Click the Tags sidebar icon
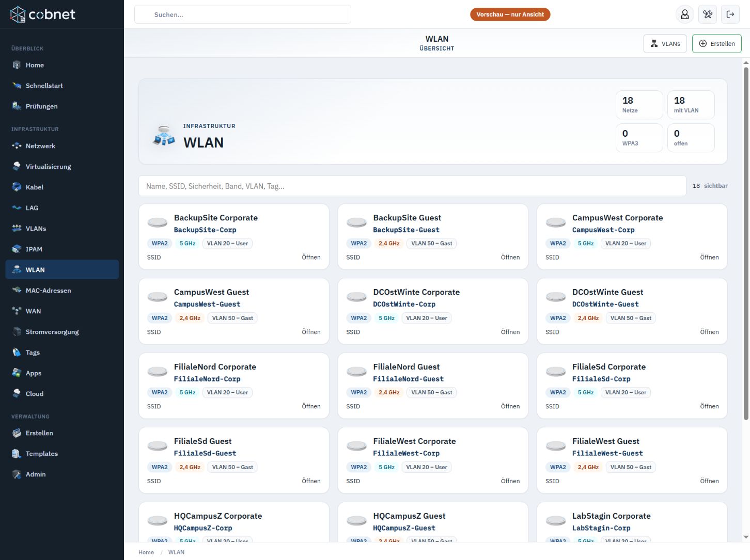The width and height of the screenshot is (750, 560). [17, 353]
